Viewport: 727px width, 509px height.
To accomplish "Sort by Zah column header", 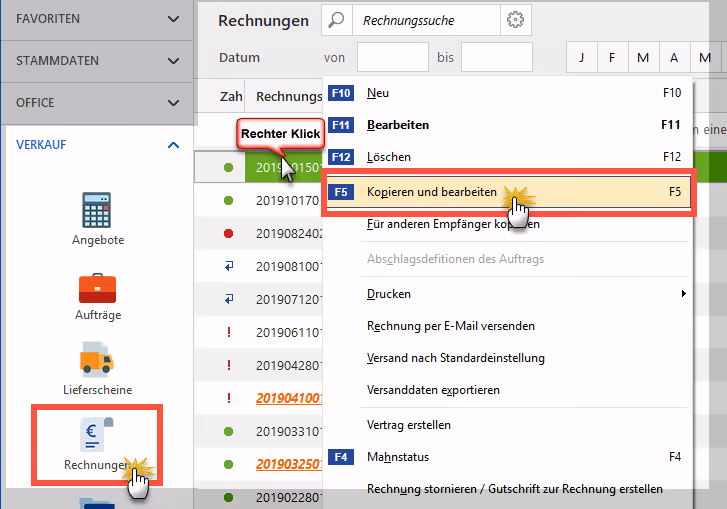I will tap(231, 96).
